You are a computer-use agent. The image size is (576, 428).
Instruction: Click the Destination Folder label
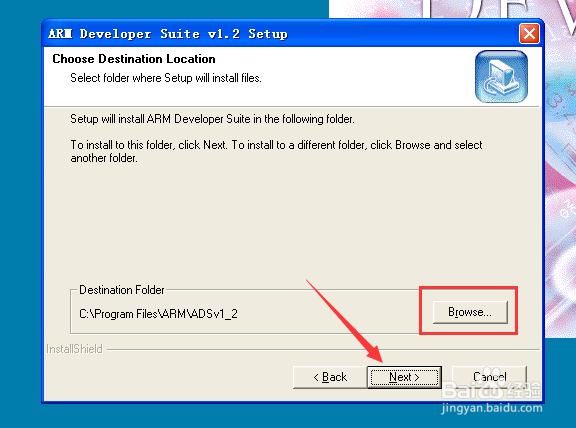pyautogui.click(x=122, y=290)
